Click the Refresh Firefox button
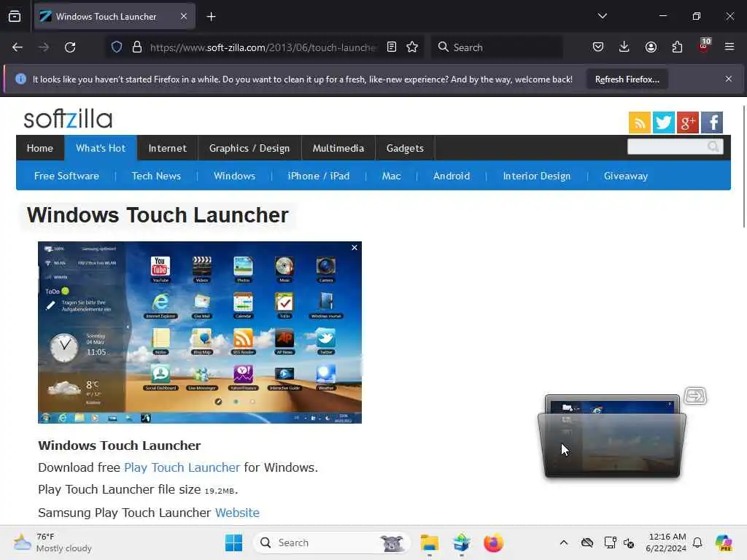747x560 pixels. tap(627, 79)
